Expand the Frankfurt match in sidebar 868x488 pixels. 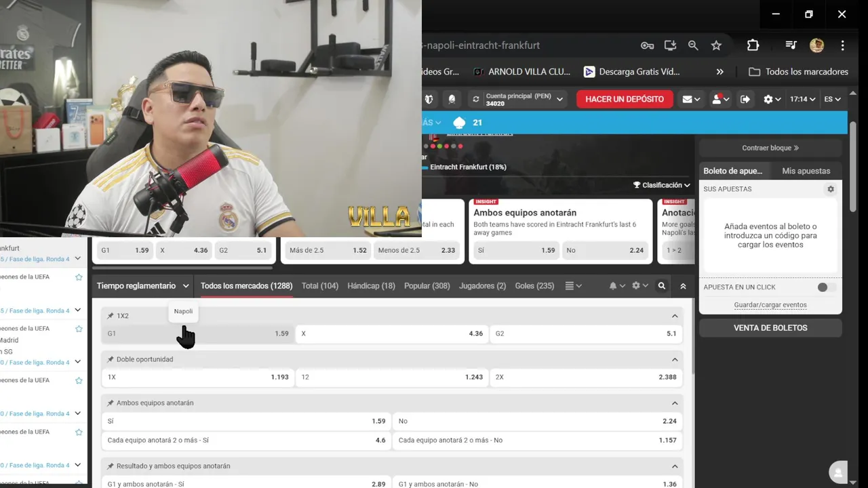click(x=78, y=259)
